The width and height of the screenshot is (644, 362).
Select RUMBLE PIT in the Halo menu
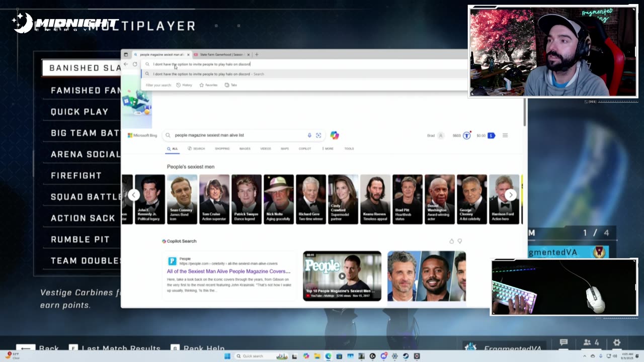coord(80,239)
